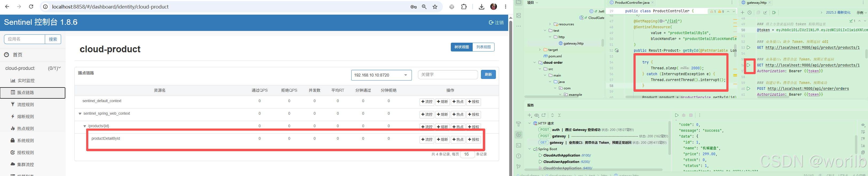Open browser extensions puzzle icon
Screen dimensions: 868x176
click(x=464, y=7)
